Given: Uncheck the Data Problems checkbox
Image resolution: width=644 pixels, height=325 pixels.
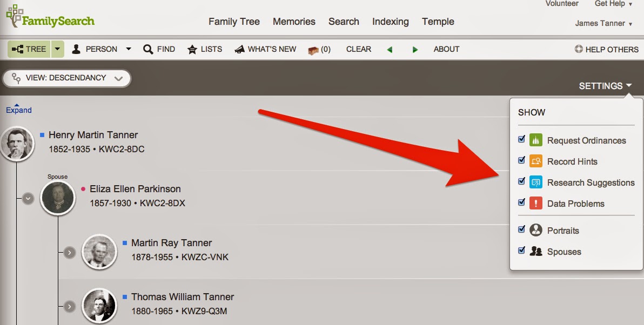Looking at the screenshot, I should (x=521, y=202).
